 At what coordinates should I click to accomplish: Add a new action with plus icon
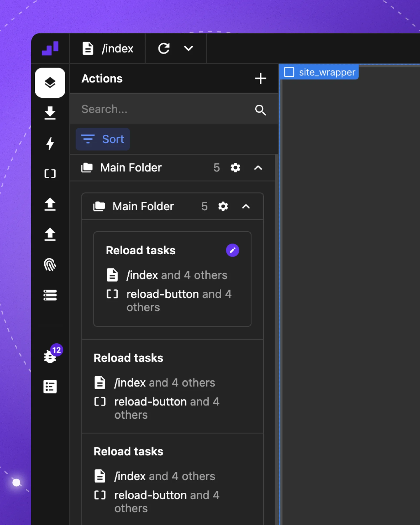(x=260, y=78)
